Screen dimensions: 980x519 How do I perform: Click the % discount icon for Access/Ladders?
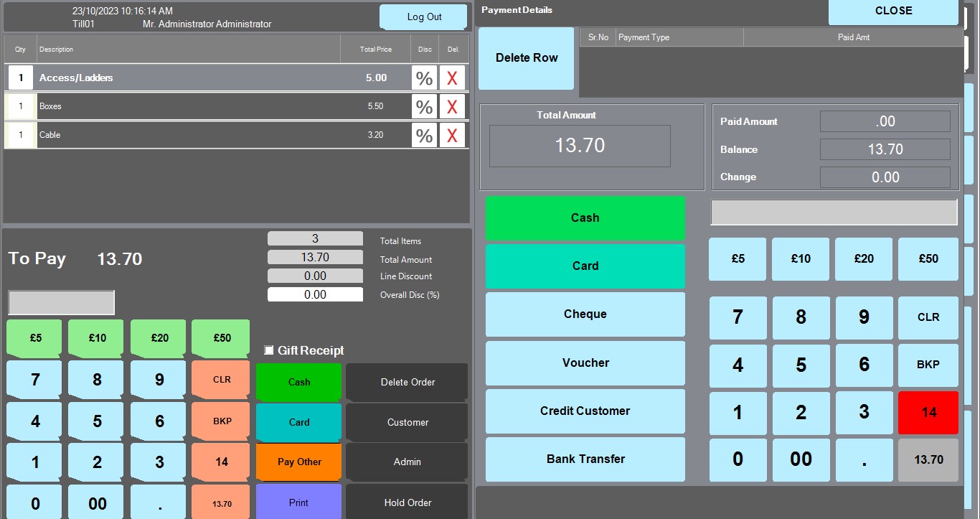tap(424, 78)
